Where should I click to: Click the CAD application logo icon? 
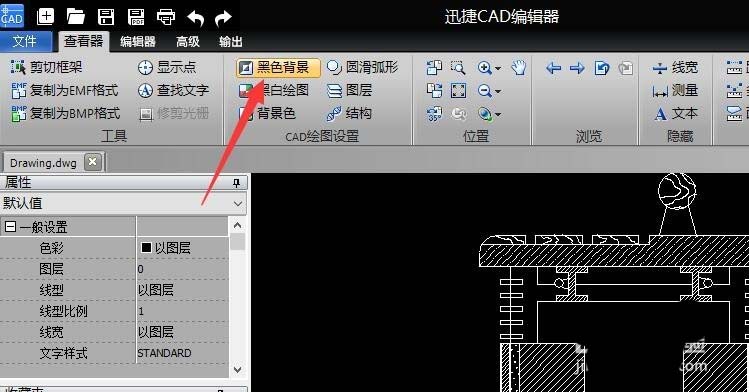pyautogui.click(x=12, y=16)
